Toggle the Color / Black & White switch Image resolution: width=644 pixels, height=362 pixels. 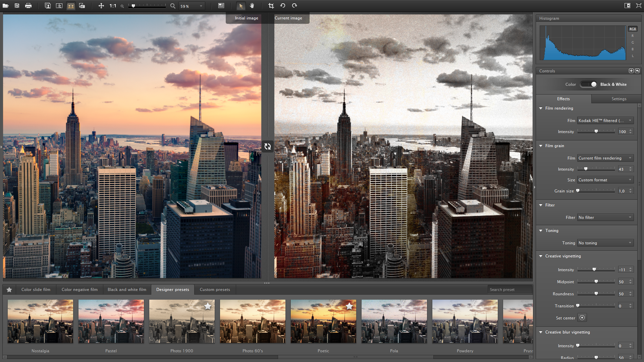[589, 84]
